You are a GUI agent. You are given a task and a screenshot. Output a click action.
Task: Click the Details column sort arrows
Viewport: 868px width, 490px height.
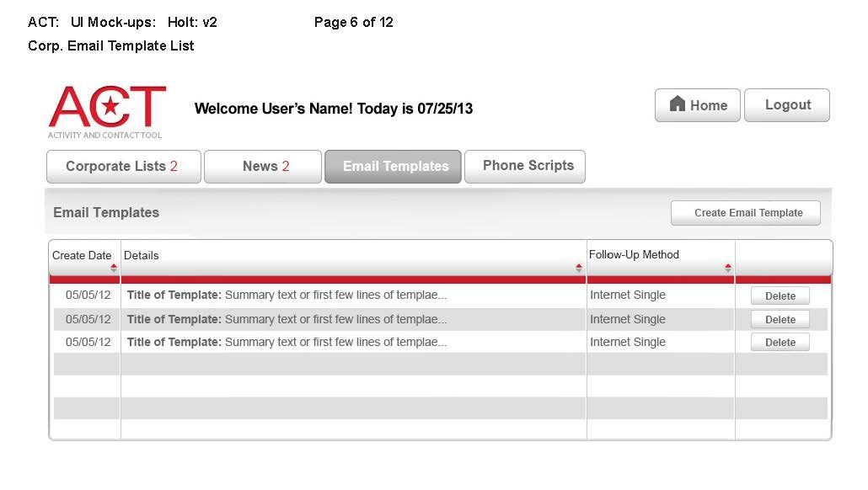coord(579,268)
